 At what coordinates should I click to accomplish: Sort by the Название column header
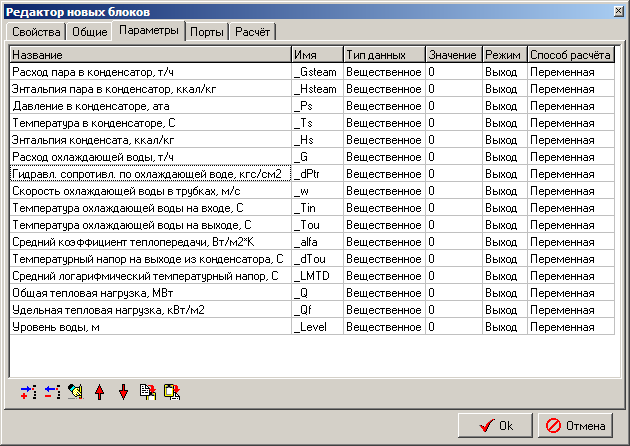click(150, 53)
